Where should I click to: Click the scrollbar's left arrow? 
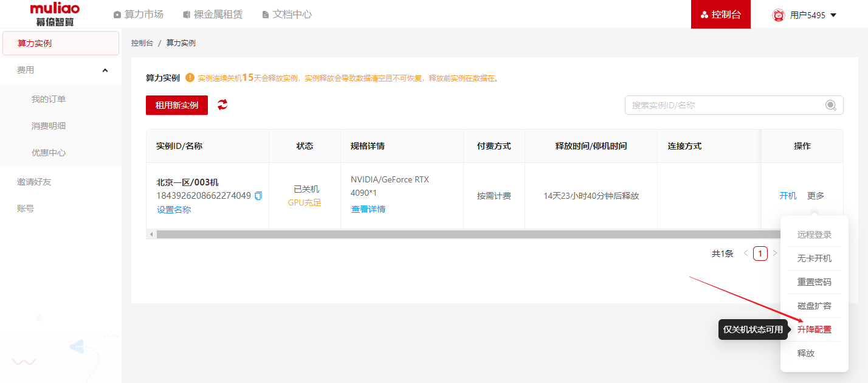(x=150, y=234)
